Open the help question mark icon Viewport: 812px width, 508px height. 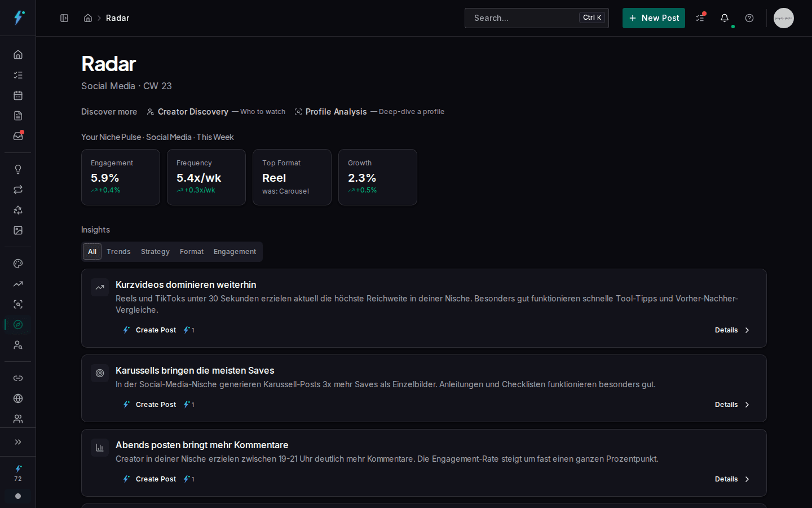pyautogui.click(x=749, y=18)
